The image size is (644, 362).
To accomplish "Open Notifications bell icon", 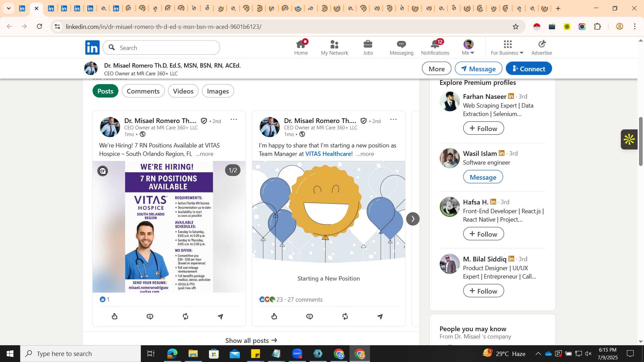I will tap(435, 47).
